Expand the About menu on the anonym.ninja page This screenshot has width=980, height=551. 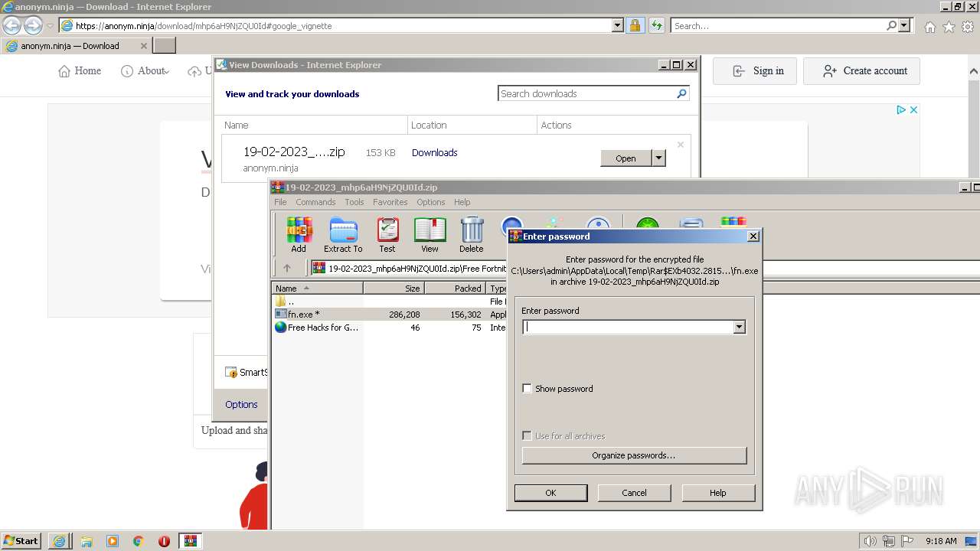[x=145, y=71]
